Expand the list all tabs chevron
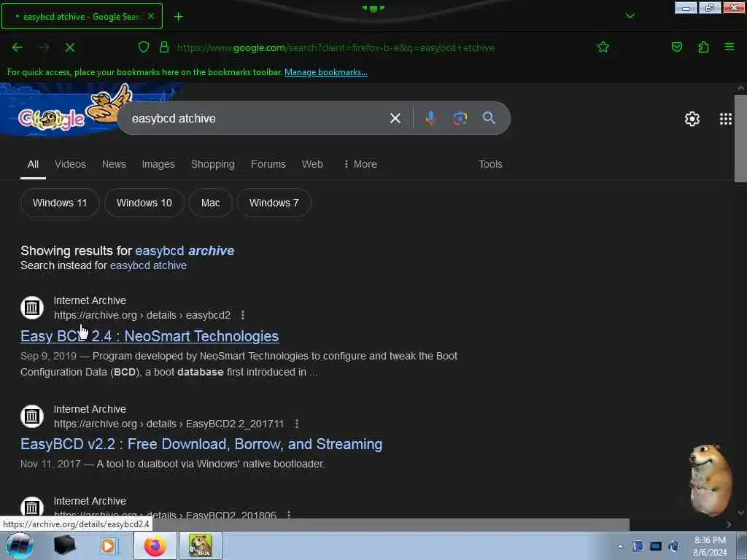The image size is (747, 560). click(x=630, y=16)
